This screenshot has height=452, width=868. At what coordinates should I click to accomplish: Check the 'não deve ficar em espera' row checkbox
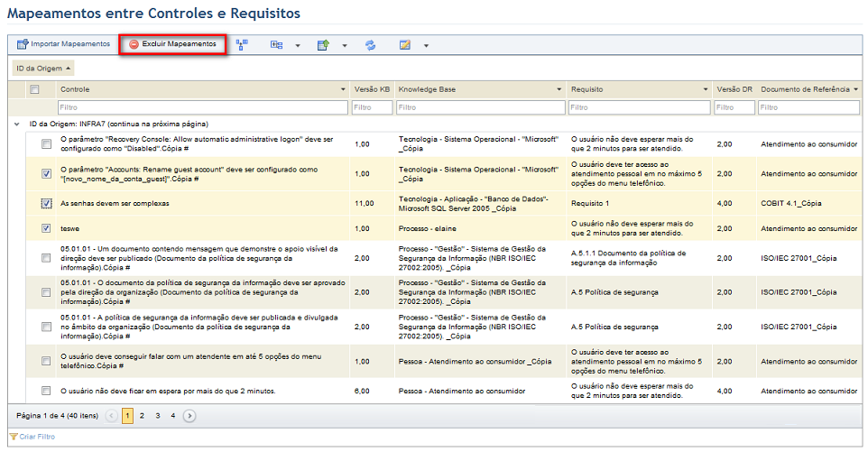(x=46, y=391)
